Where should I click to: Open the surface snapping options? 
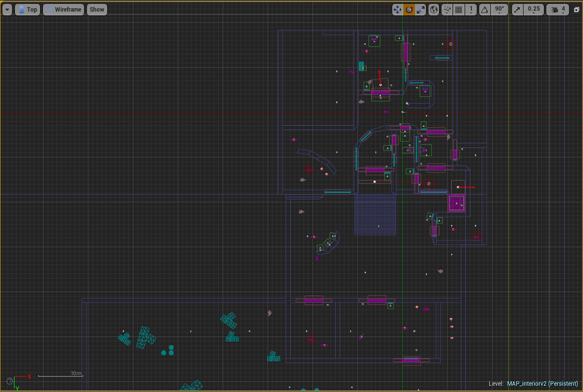(446, 9)
